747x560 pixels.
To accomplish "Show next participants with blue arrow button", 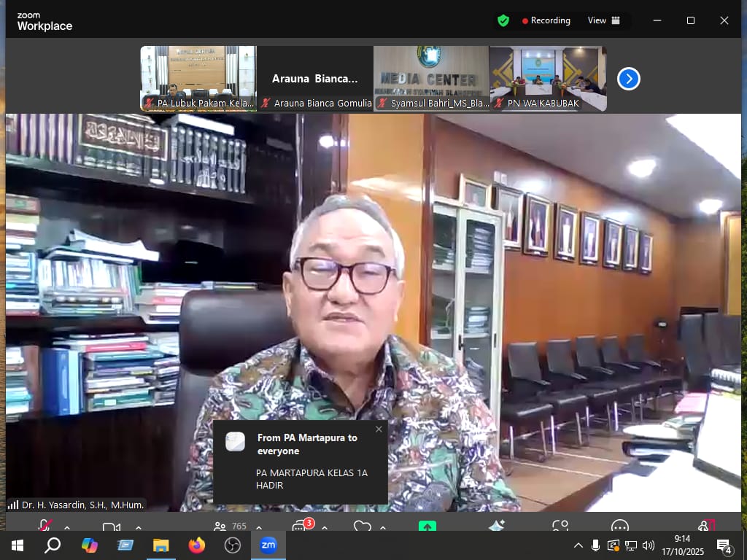I will pyautogui.click(x=629, y=79).
